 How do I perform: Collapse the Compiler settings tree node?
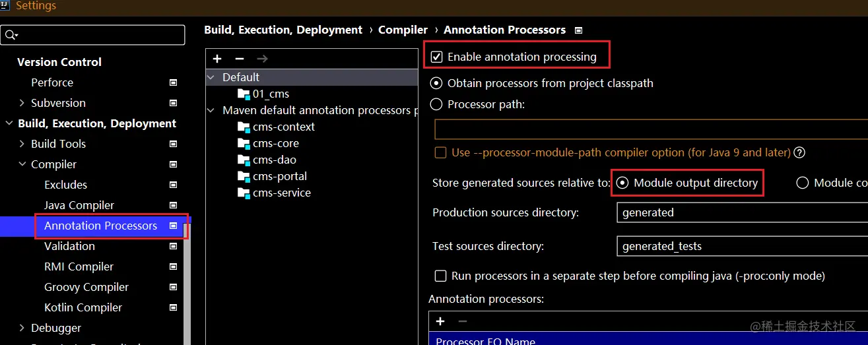(22, 164)
